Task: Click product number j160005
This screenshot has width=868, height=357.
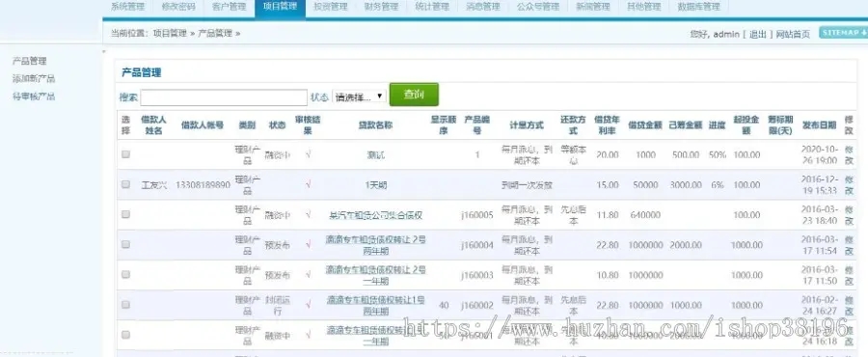Action: 476,215
